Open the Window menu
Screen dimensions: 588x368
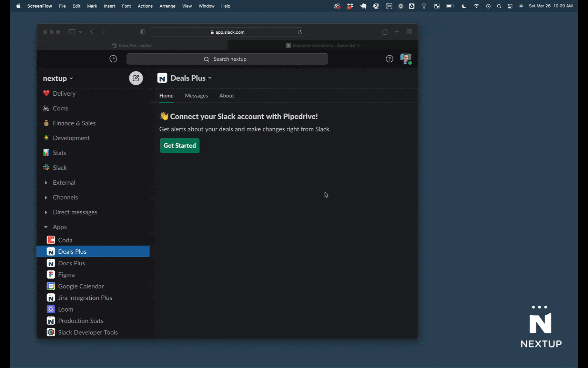click(x=206, y=6)
